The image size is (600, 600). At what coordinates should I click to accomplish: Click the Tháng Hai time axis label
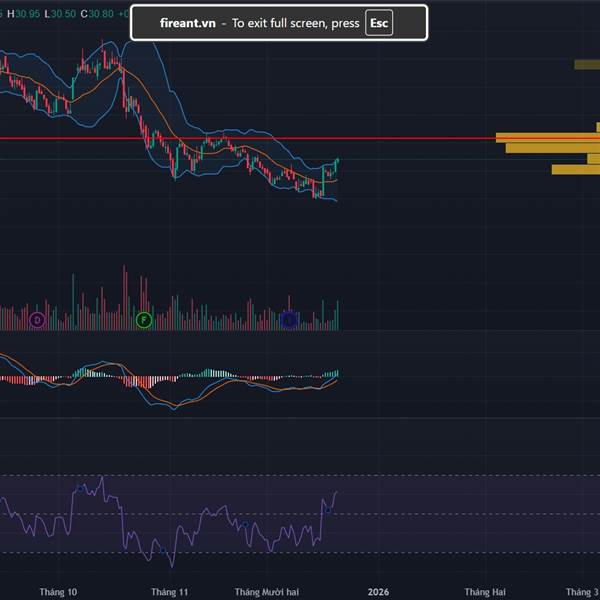485,592
